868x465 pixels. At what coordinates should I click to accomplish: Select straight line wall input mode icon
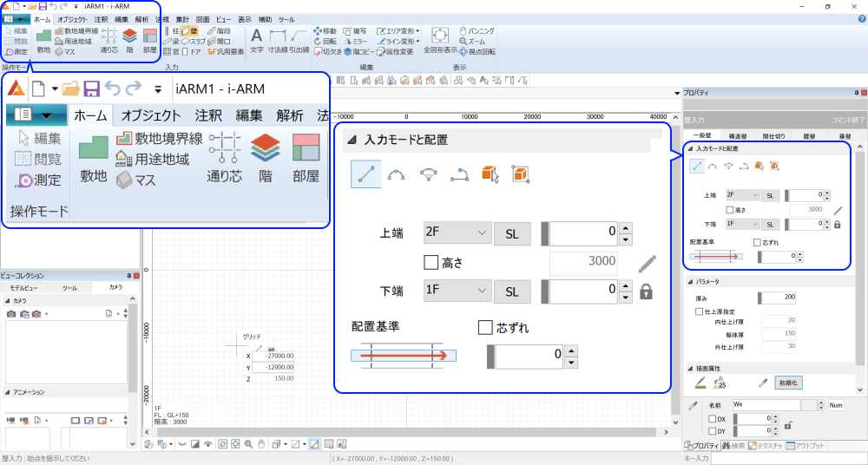point(698,166)
